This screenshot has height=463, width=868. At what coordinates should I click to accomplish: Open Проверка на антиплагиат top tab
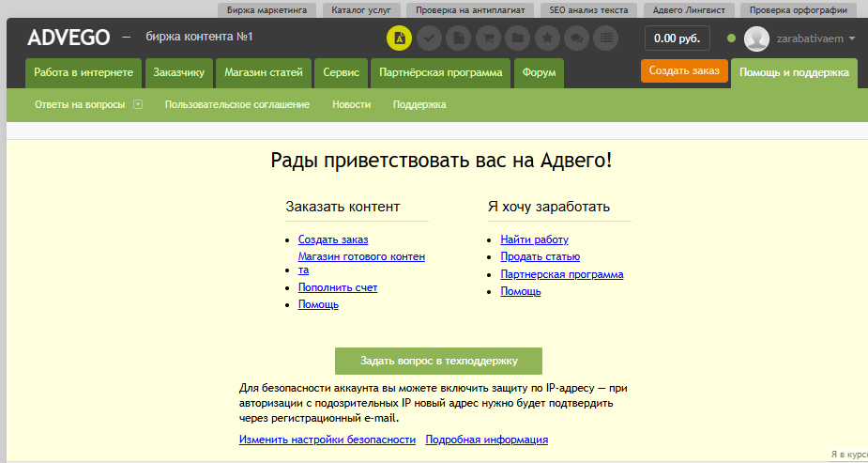click(470, 10)
